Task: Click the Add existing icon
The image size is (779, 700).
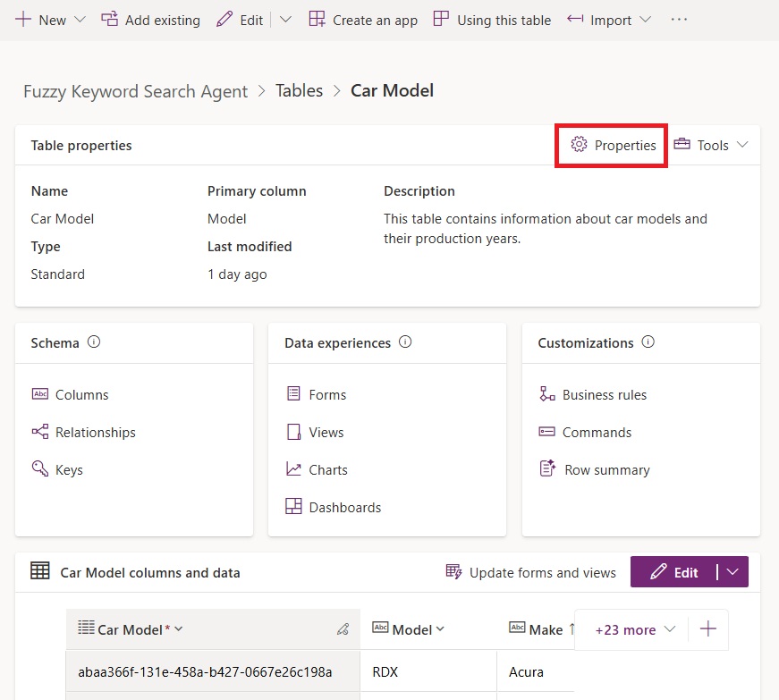Action: point(109,20)
